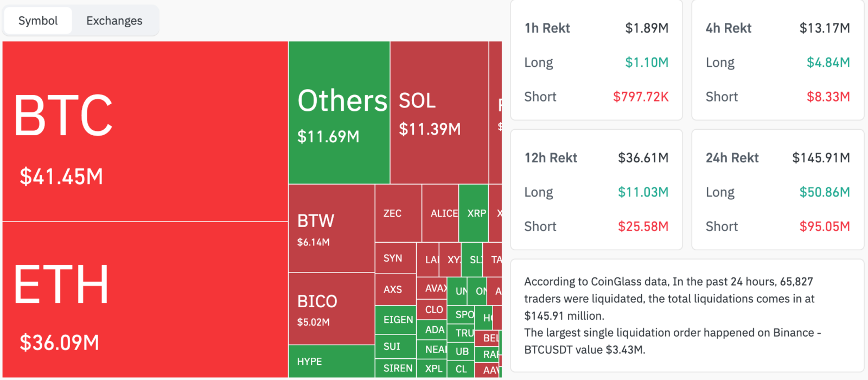Select the SYN tile
The height and width of the screenshot is (380, 868).
click(x=395, y=258)
